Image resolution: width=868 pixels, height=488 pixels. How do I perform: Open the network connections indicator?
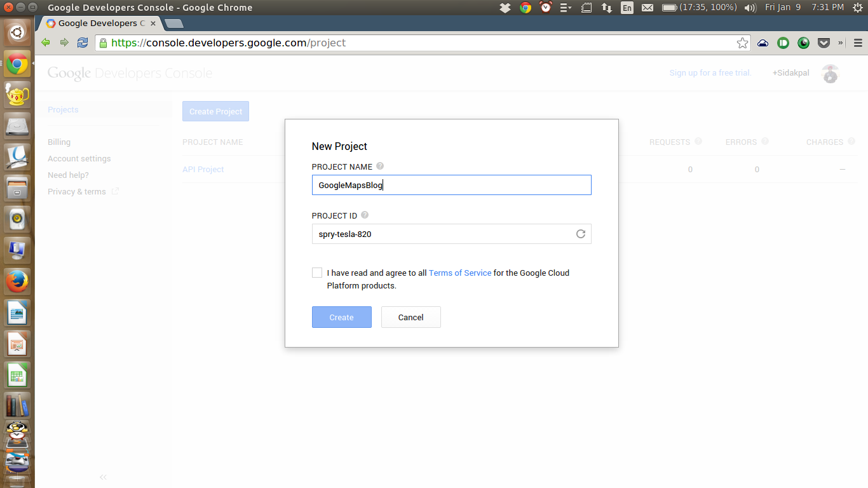pos(606,8)
